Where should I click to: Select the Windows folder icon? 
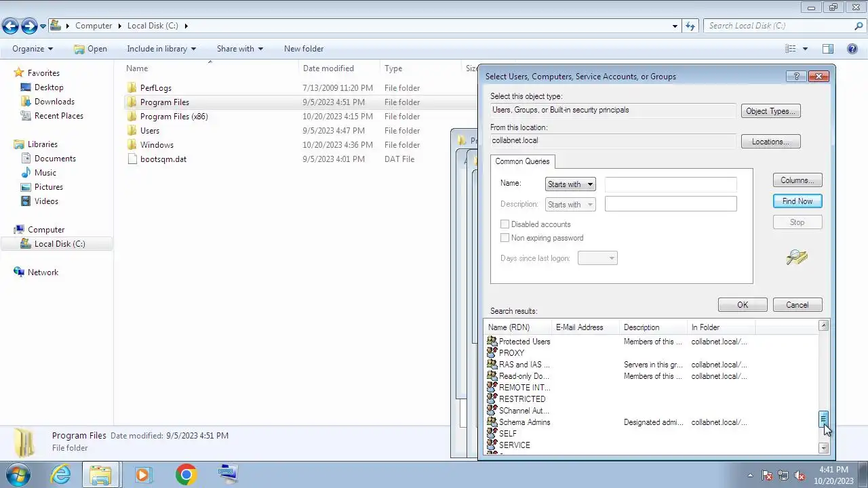click(x=132, y=145)
